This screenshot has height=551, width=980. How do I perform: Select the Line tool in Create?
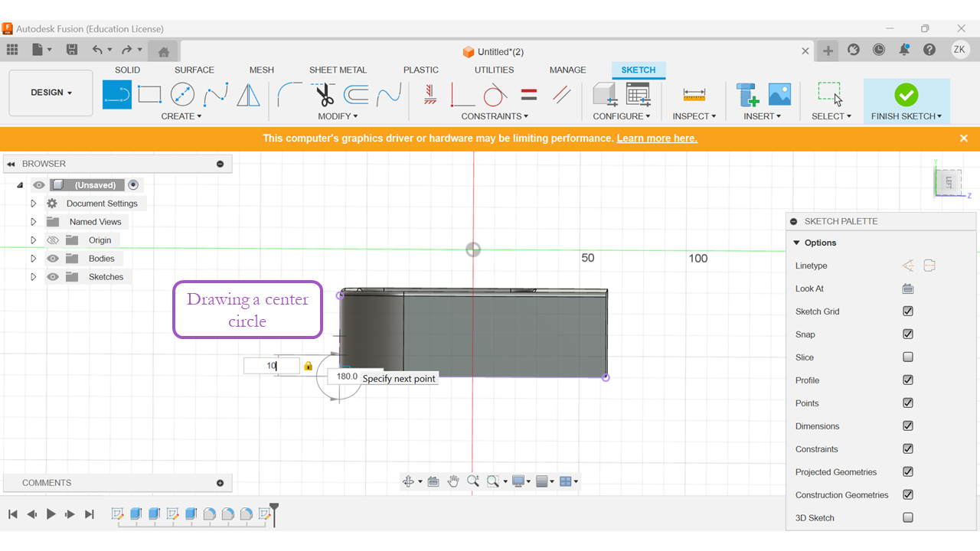(x=117, y=95)
